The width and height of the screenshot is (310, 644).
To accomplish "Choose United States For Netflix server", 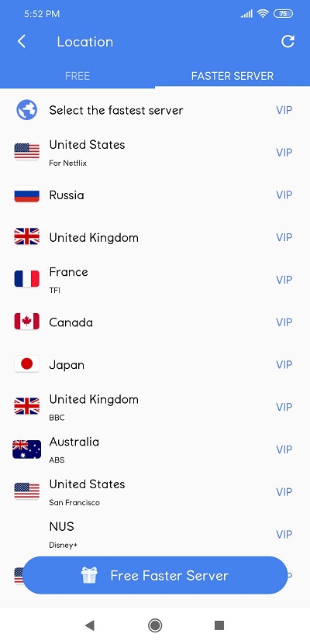I will click(x=155, y=153).
